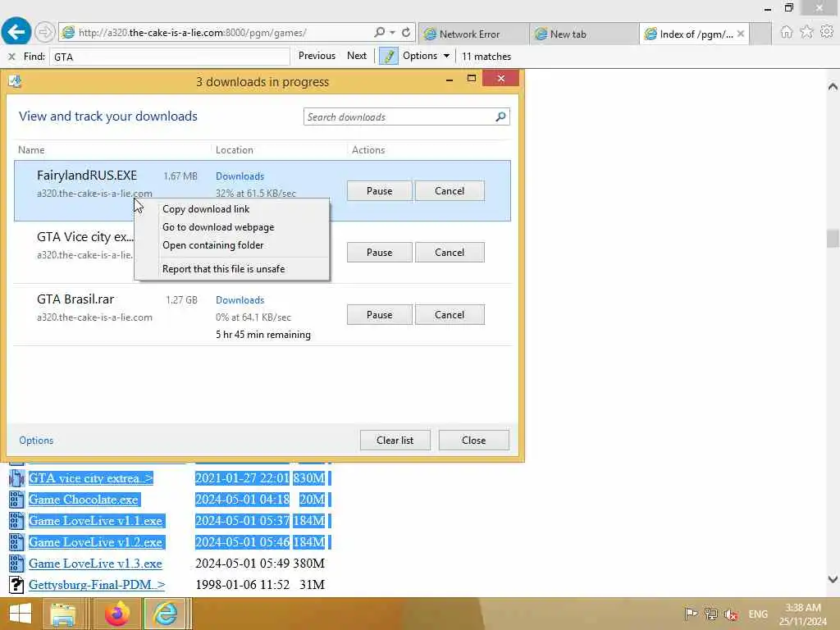Click the browser Back arrow button
Viewport: 840px width, 630px height.
16,32
